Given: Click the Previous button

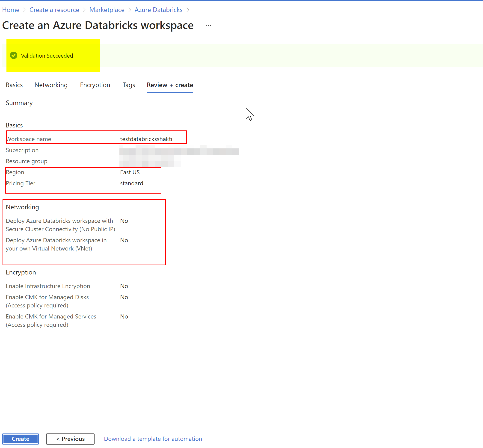Looking at the screenshot, I should tap(70, 439).
